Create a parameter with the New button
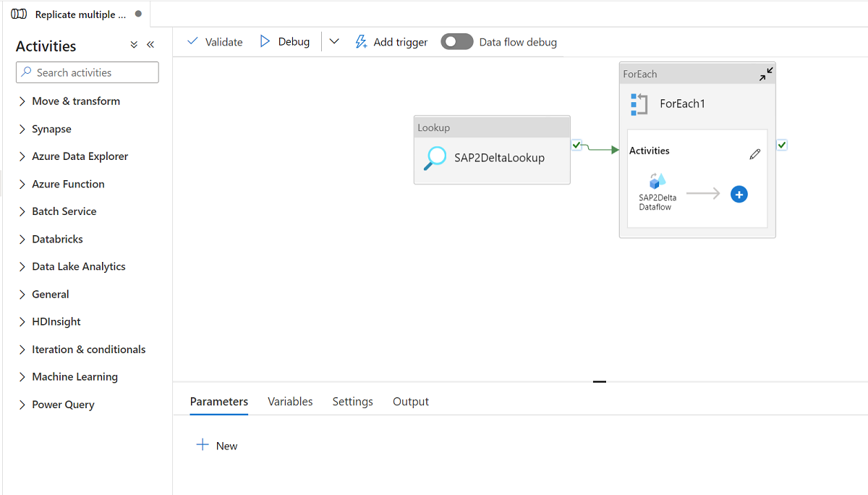 216,445
